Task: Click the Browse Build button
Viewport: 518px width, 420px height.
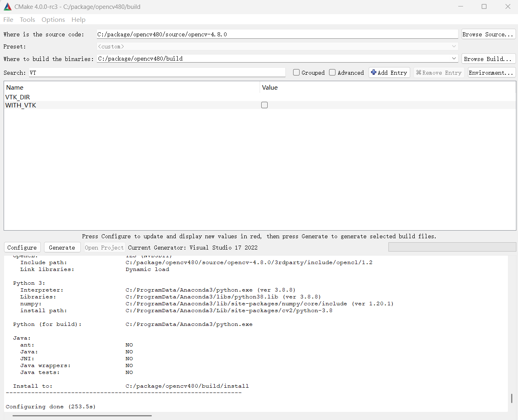Action: (488, 59)
